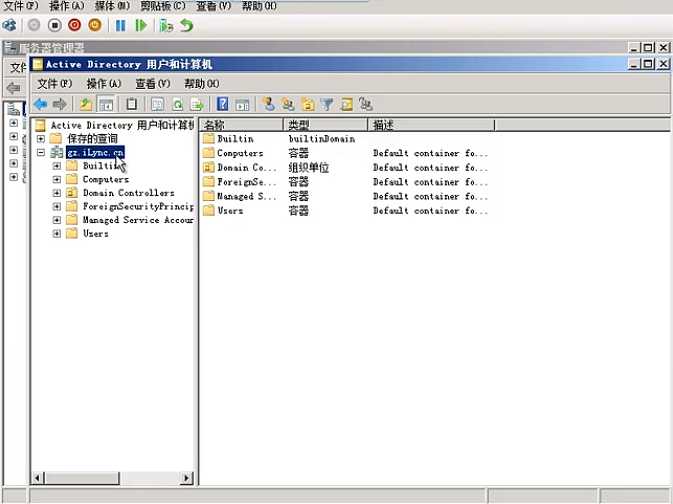
Task: Open Active Directory 文件(F) menu
Action: pyautogui.click(x=55, y=83)
